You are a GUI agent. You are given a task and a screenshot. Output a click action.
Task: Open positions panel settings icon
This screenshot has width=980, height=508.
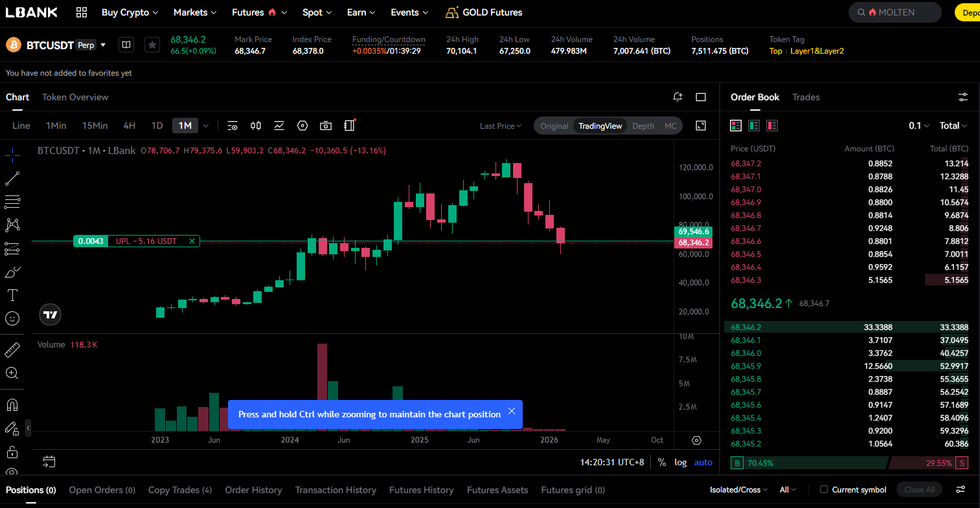point(961,490)
